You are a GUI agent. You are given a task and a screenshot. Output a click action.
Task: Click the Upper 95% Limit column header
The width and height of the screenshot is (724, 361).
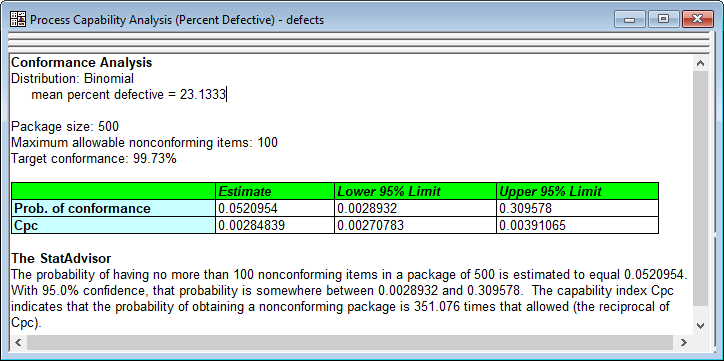click(577, 191)
